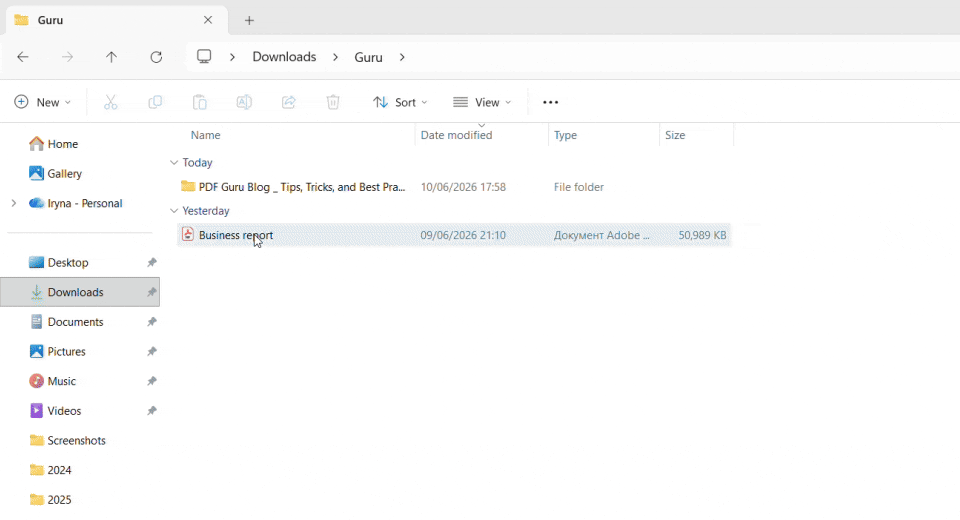
Task: Click the Rename icon in toolbar
Action: click(x=244, y=102)
